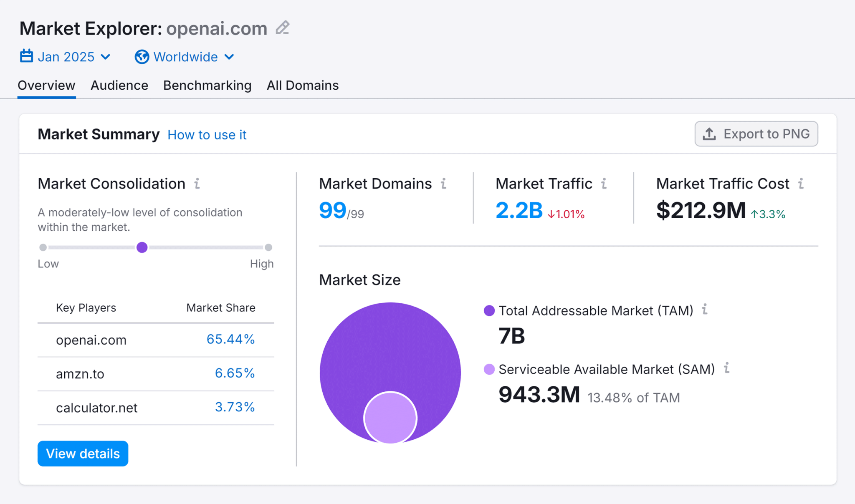Show info for Total Addressable Market
The height and width of the screenshot is (504, 855).
click(x=705, y=309)
